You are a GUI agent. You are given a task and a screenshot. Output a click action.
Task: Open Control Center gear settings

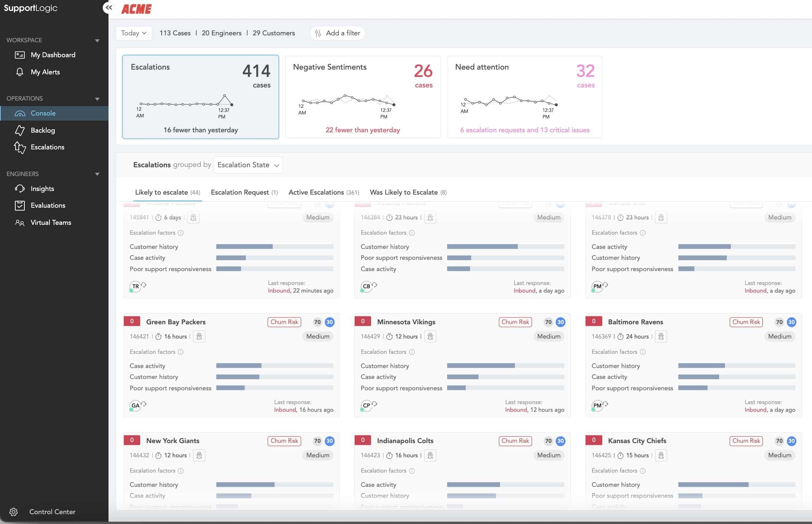pos(14,512)
